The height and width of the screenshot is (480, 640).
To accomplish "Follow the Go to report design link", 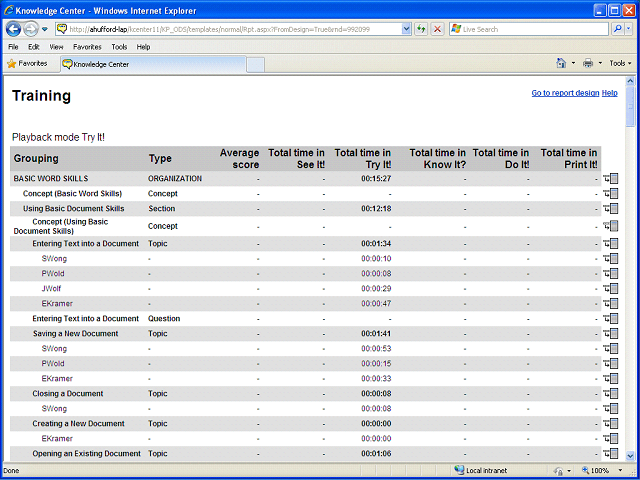I will tap(565, 93).
